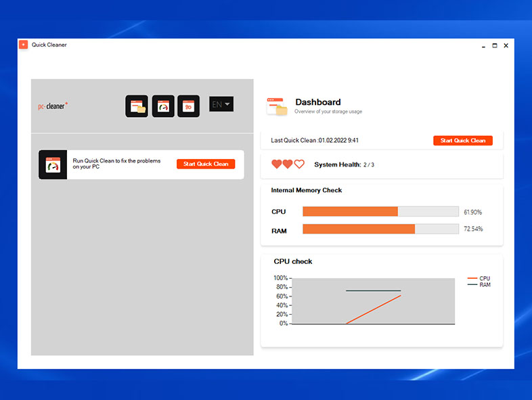The width and height of the screenshot is (532, 400).
Task: Close the Quick Cleaner window
Action: [x=506, y=45]
